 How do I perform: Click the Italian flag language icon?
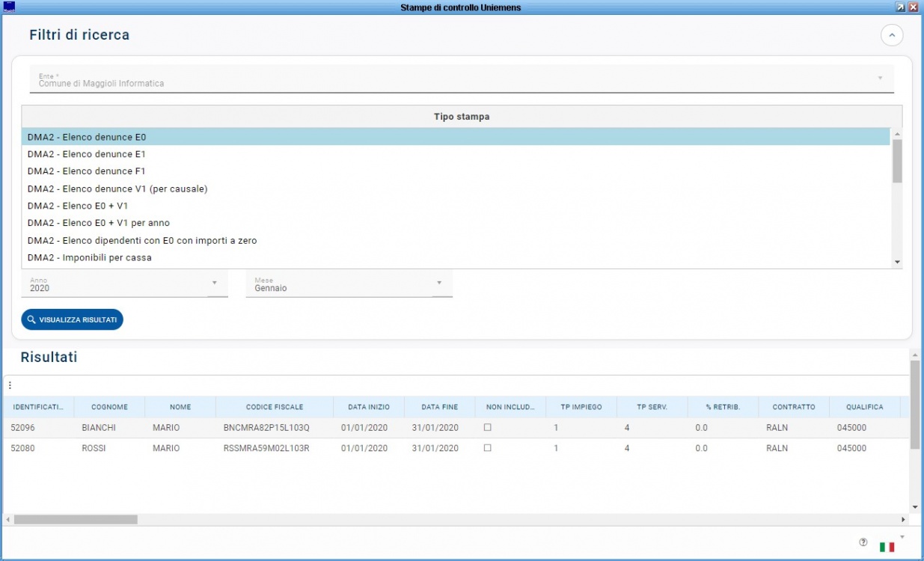coord(887,547)
